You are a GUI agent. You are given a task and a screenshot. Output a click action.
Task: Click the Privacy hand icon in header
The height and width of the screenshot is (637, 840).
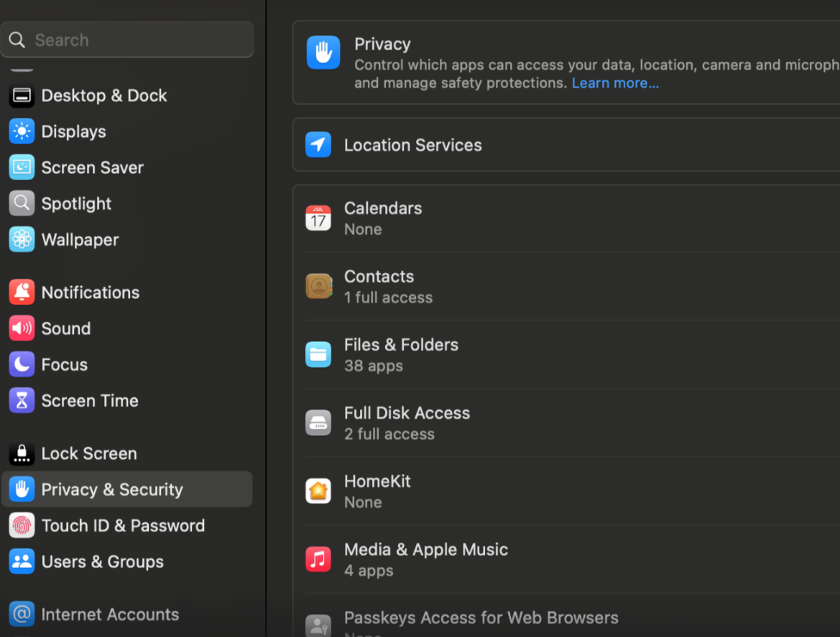323,53
